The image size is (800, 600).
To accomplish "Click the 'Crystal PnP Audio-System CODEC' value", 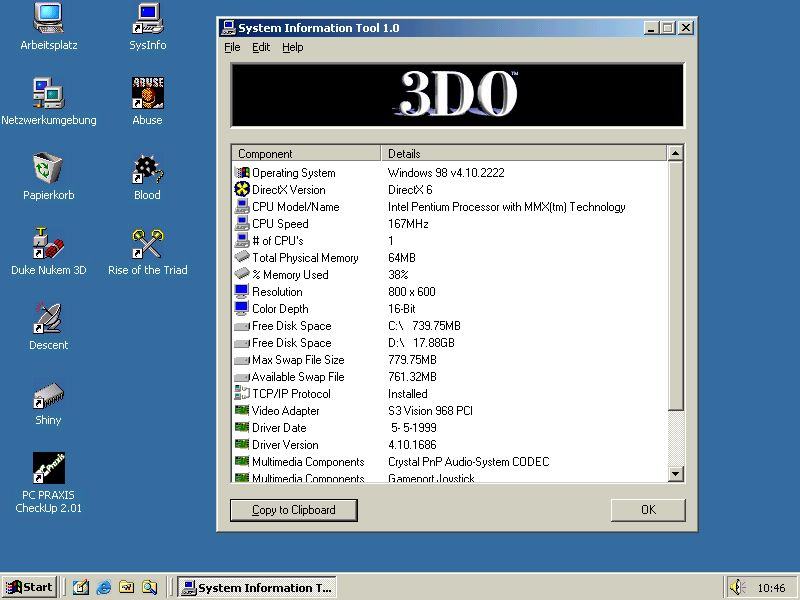I will 468,462.
